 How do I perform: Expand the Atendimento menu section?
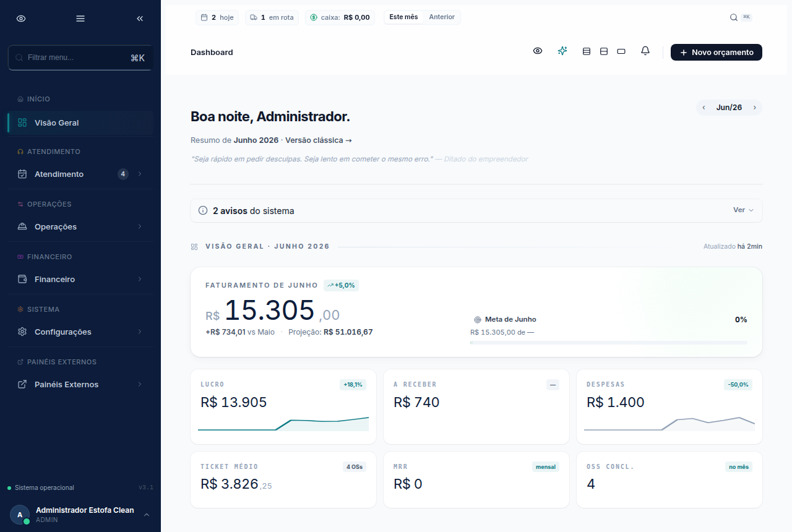click(80, 174)
